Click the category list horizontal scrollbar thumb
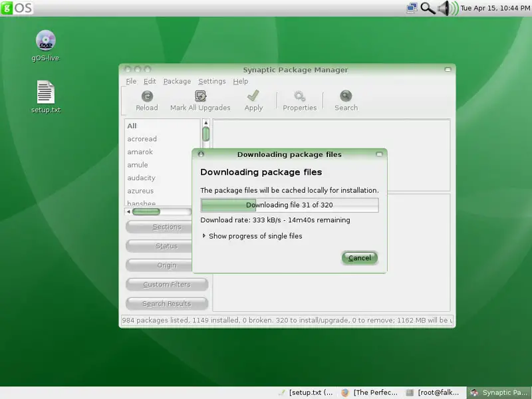Viewport: 532px width, 399px height. [146, 211]
